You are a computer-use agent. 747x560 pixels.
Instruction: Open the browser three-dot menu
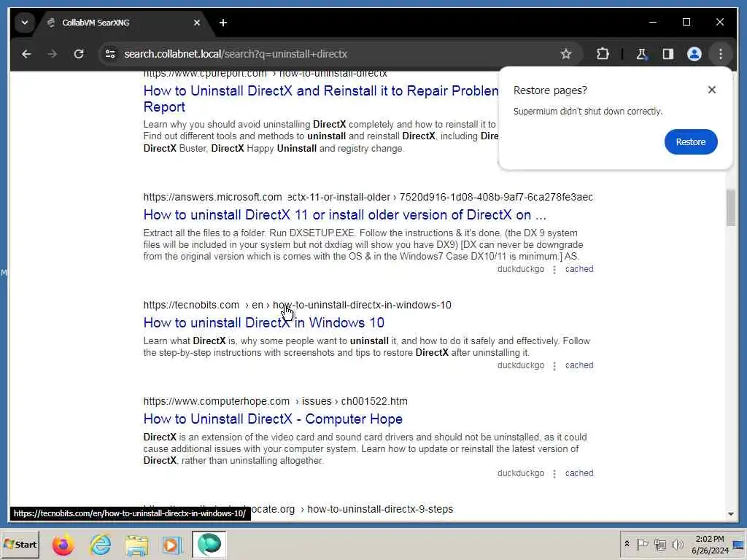click(720, 54)
